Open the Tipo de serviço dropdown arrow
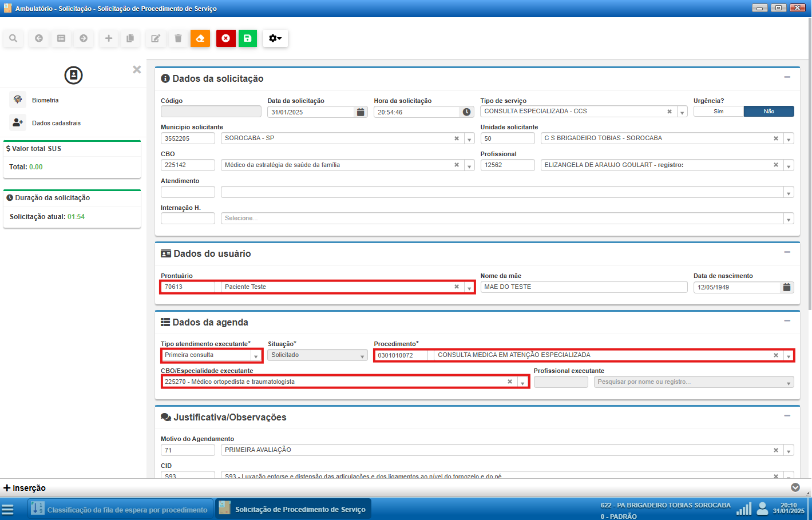 click(682, 112)
